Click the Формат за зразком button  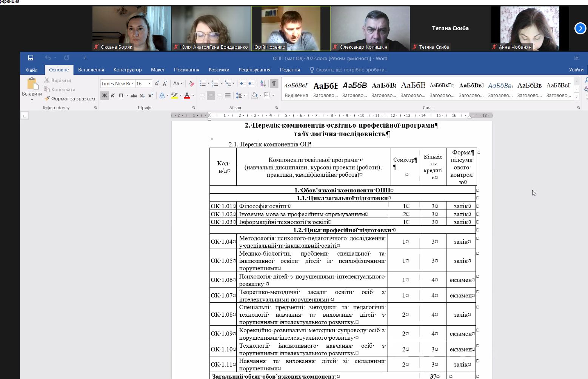tap(69, 99)
